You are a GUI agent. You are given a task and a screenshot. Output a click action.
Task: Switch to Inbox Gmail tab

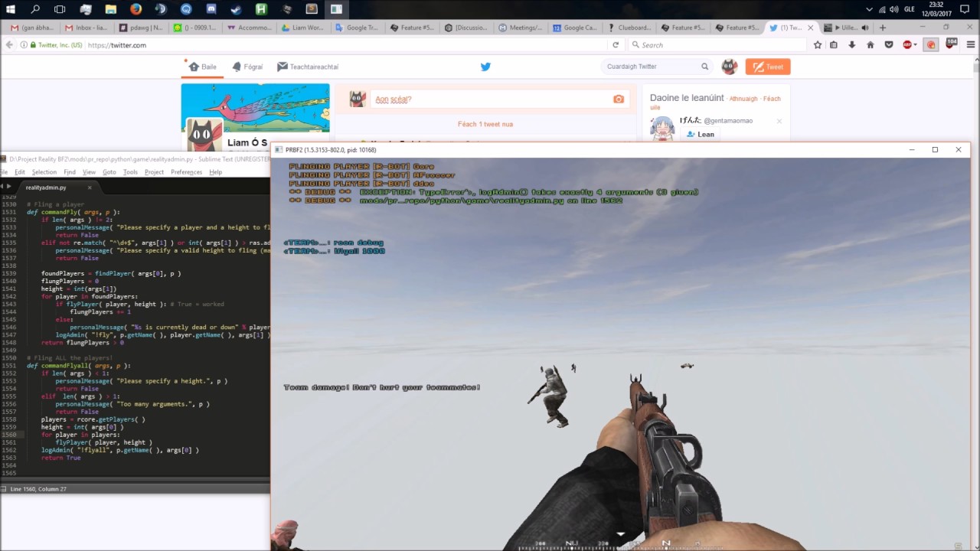click(x=87, y=28)
